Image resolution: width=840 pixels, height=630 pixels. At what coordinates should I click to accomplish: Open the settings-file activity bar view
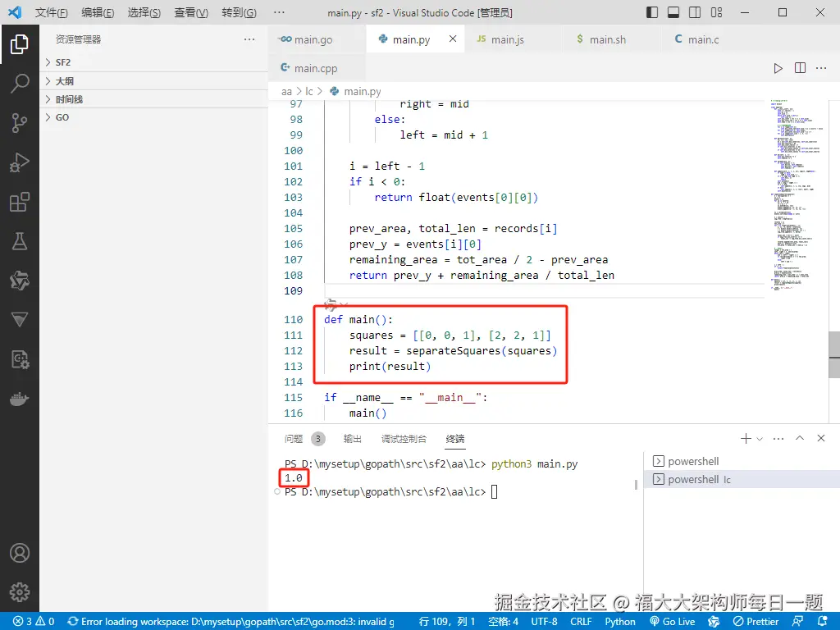(x=20, y=359)
